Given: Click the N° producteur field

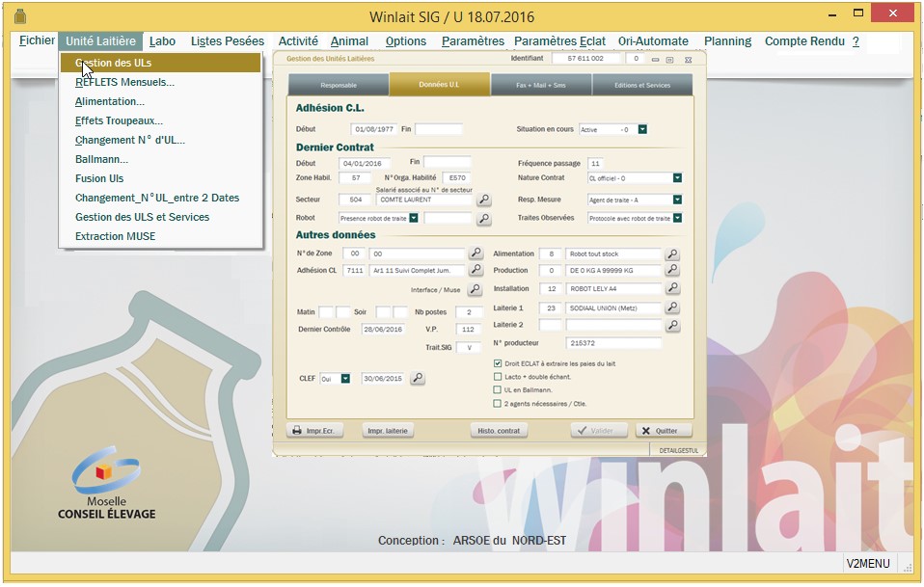Looking at the screenshot, I should click(613, 343).
